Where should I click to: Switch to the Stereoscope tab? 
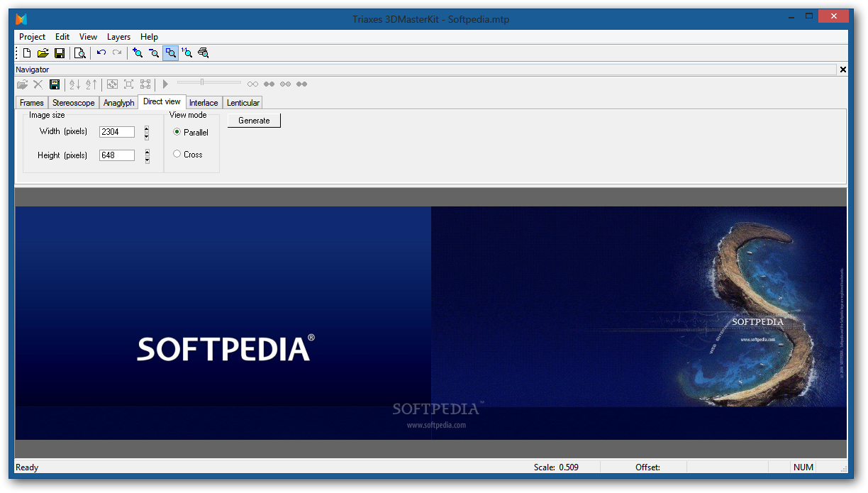pos(74,103)
